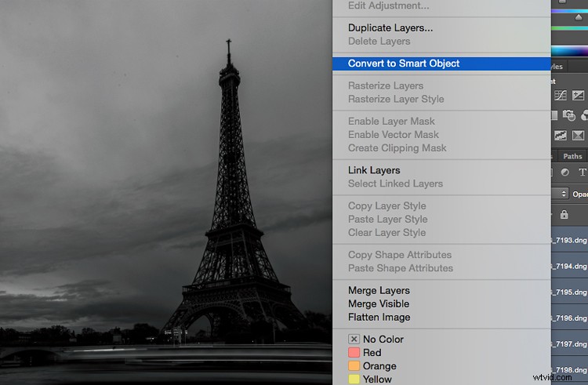588x385 pixels.
Task: Open the blend mode dropdown stepper
Action: click(563, 193)
